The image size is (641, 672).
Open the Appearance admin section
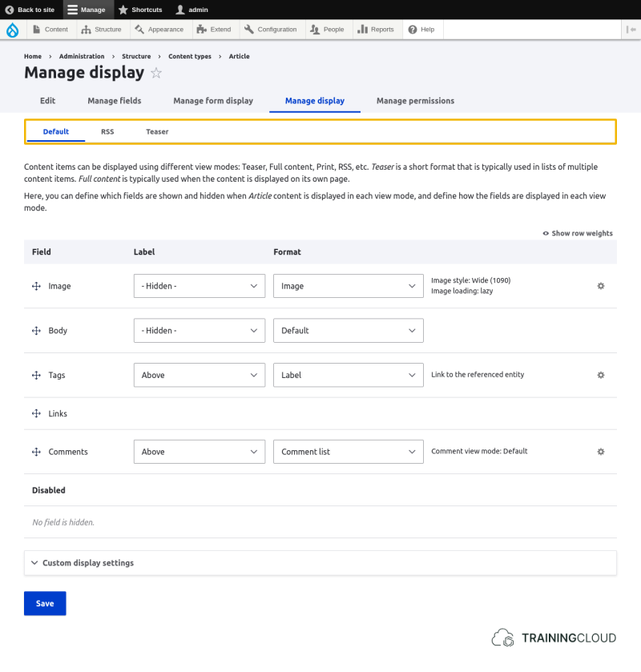[159, 30]
